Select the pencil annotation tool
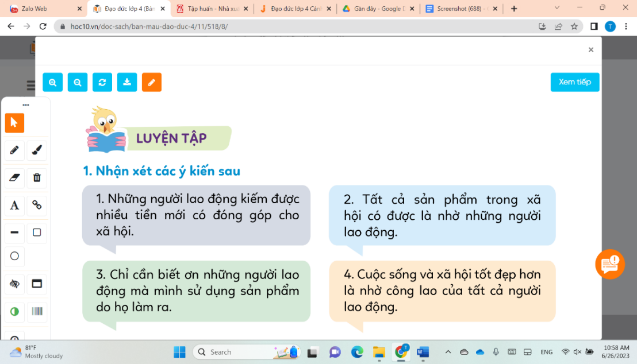The image size is (637, 364). pos(14,150)
